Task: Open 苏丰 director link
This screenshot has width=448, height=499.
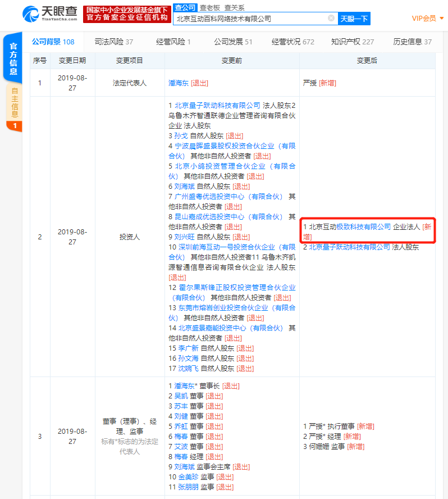Action: (181, 406)
